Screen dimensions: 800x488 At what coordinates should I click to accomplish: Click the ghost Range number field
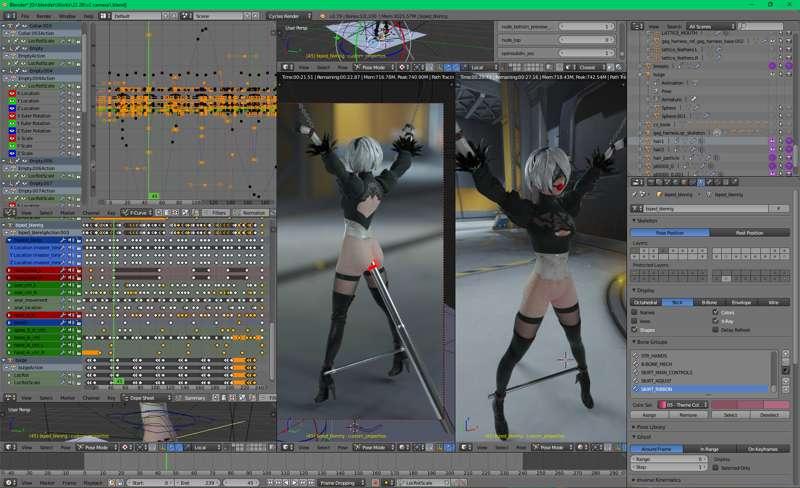click(x=669, y=459)
